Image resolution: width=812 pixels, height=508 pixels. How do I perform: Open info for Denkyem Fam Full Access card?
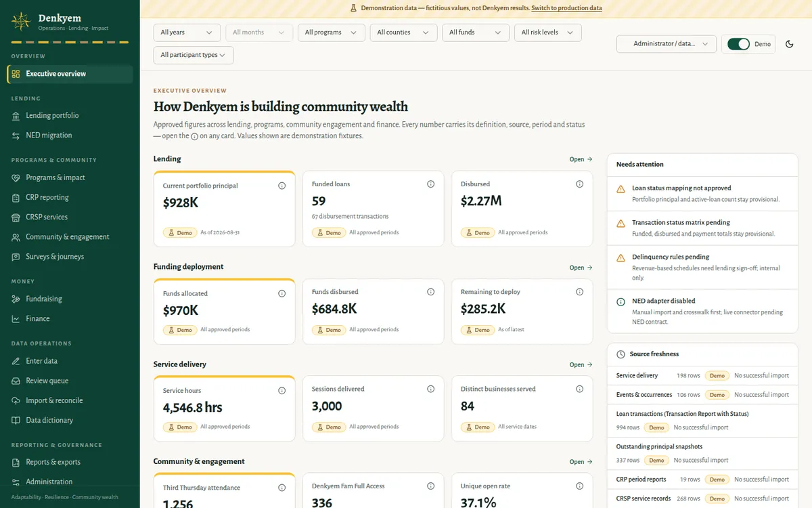coord(431,486)
